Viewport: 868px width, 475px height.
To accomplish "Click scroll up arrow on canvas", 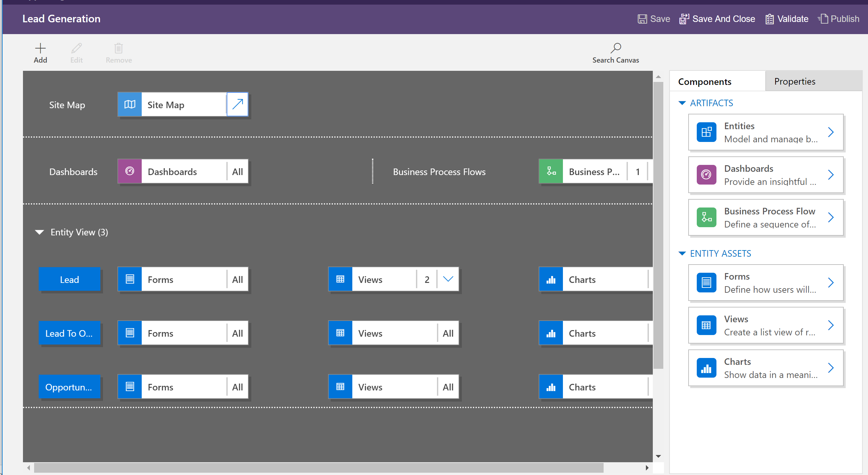I will [x=658, y=77].
